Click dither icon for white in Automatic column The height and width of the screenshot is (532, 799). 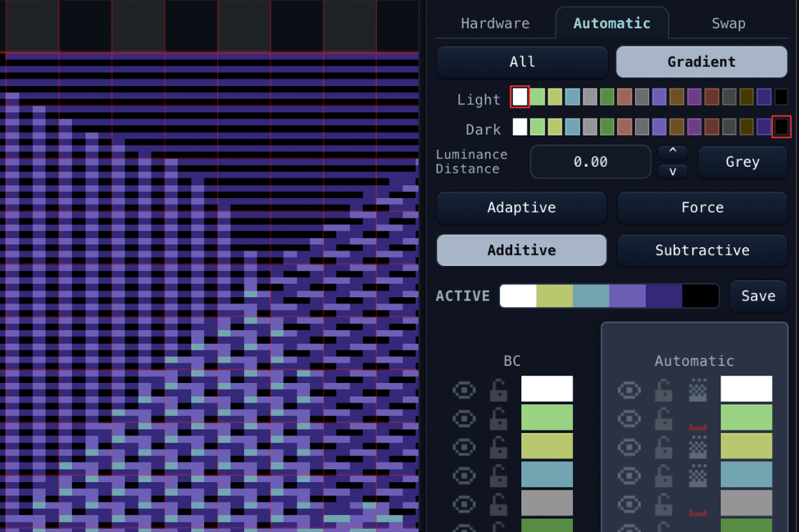[x=698, y=390]
